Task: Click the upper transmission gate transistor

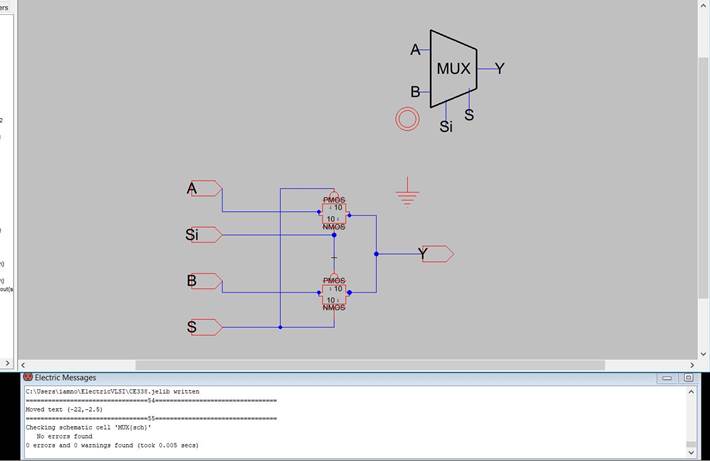Action: point(334,213)
